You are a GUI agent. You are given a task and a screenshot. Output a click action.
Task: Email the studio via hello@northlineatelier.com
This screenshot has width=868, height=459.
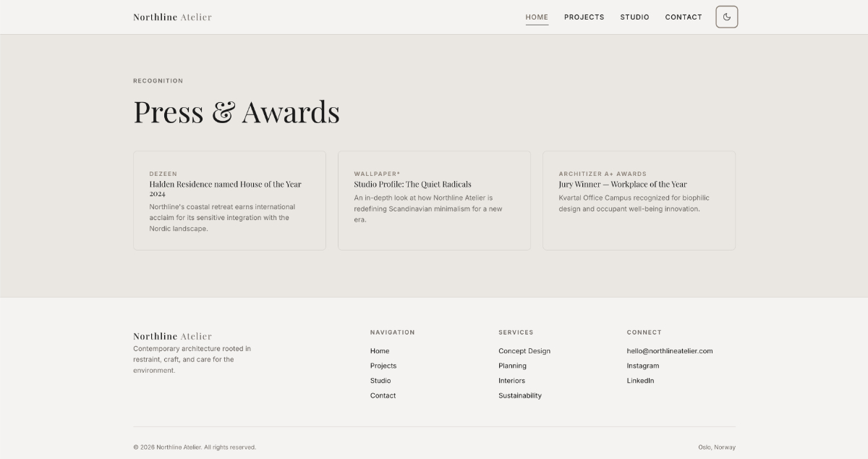669,350
